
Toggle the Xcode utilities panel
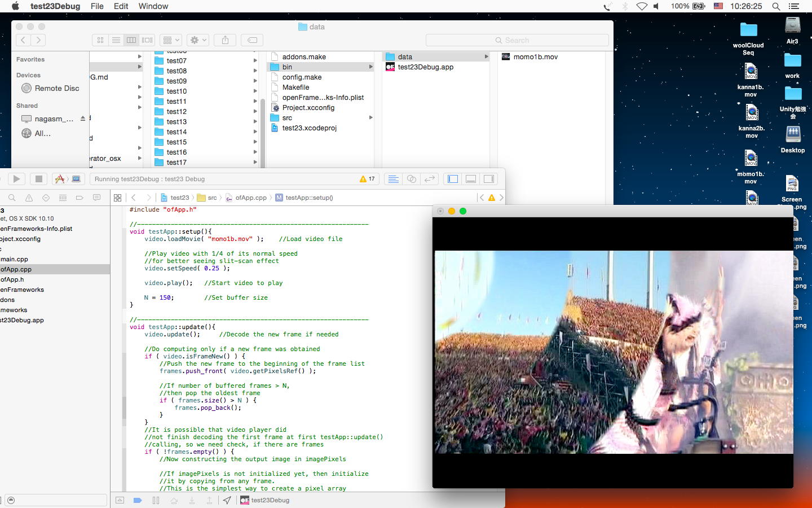click(x=489, y=179)
